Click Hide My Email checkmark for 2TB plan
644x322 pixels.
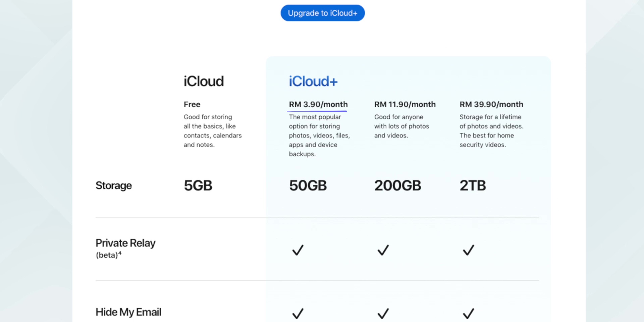pyautogui.click(x=469, y=313)
